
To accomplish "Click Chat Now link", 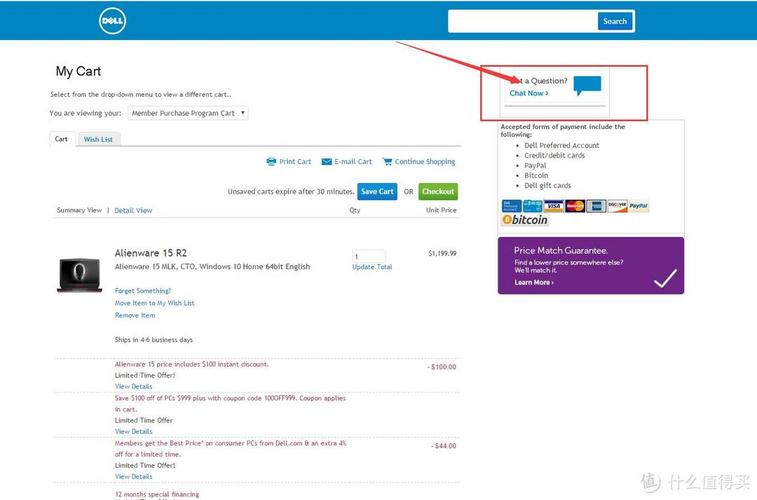I will pyautogui.click(x=529, y=93).
